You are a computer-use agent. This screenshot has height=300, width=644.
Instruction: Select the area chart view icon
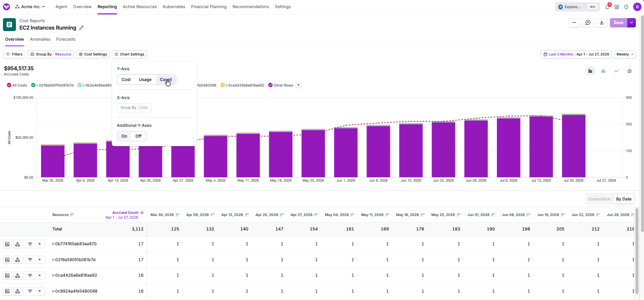pos(629,71)
